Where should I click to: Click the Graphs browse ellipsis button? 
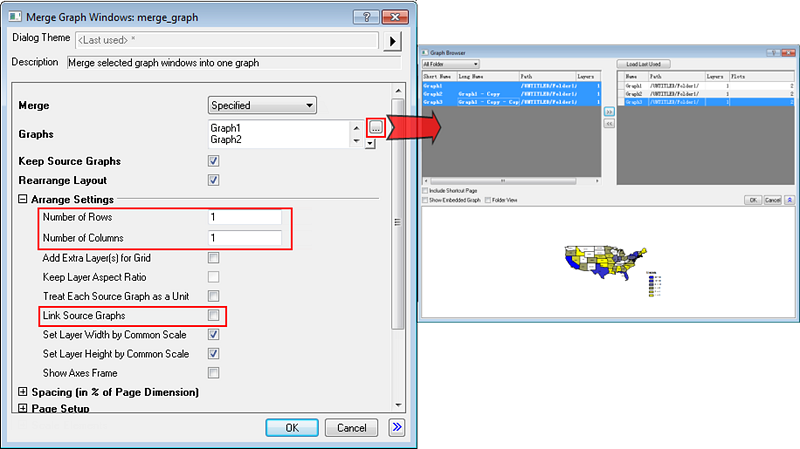(x=375, y=128)
